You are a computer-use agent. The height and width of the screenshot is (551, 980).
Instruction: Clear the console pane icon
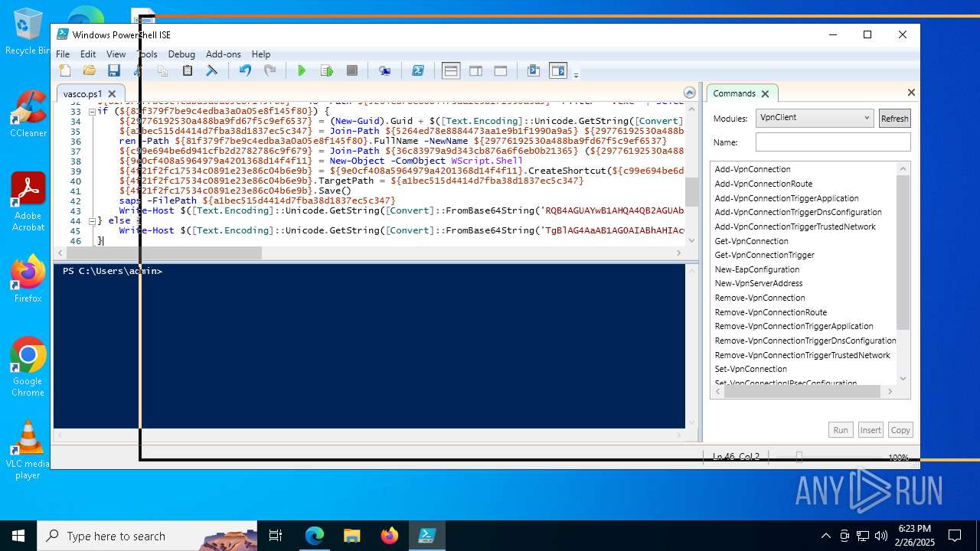click(x=211, y=70)
